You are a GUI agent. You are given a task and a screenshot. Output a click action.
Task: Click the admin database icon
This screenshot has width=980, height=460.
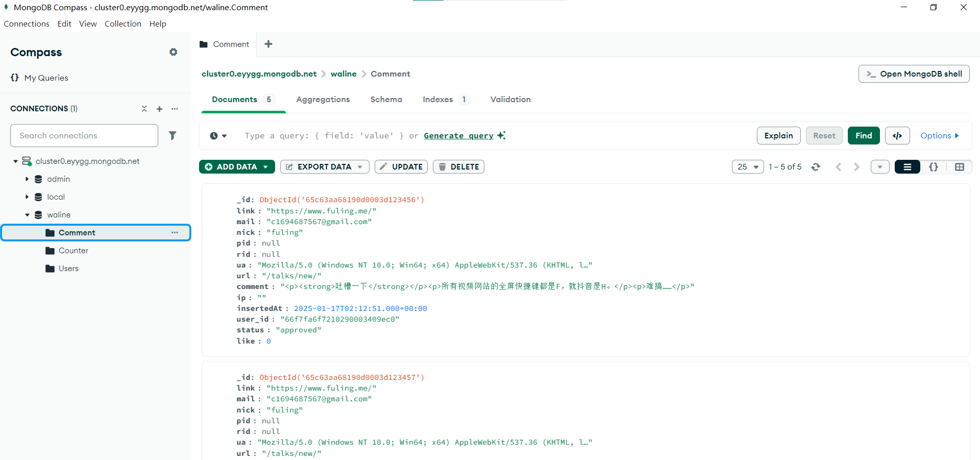pyautogui.click(x=38, y=179)
